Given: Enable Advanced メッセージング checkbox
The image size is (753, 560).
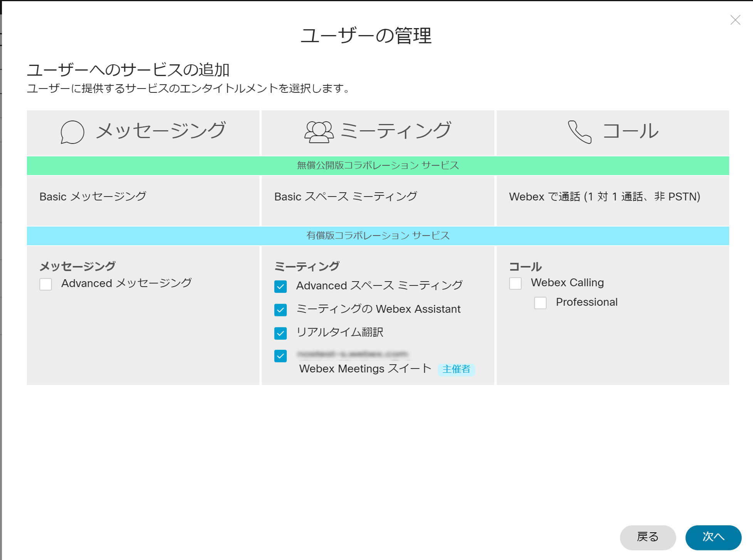Looking at the screenshot, I should pyautogui.click(x=46, y=284).
